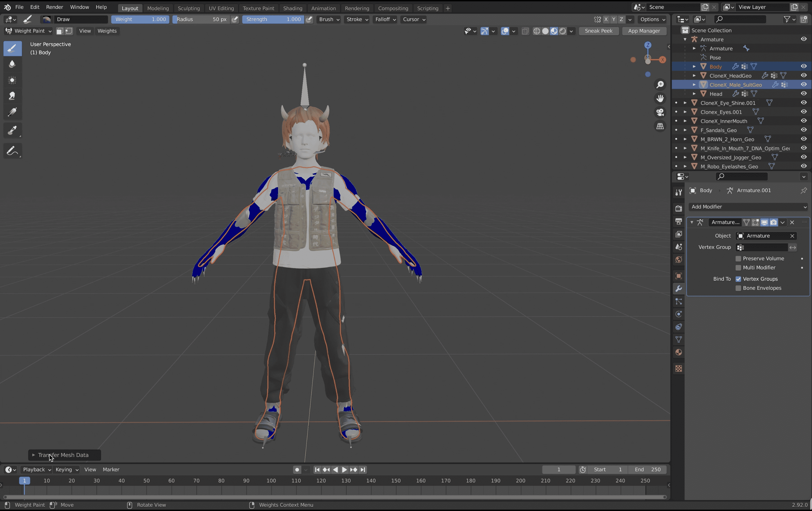The height and width of the screenshot is (511, 812).
Task: Switch to the Sculpting workspace tab
Action: pyautogui.click(x=189, y=8)
